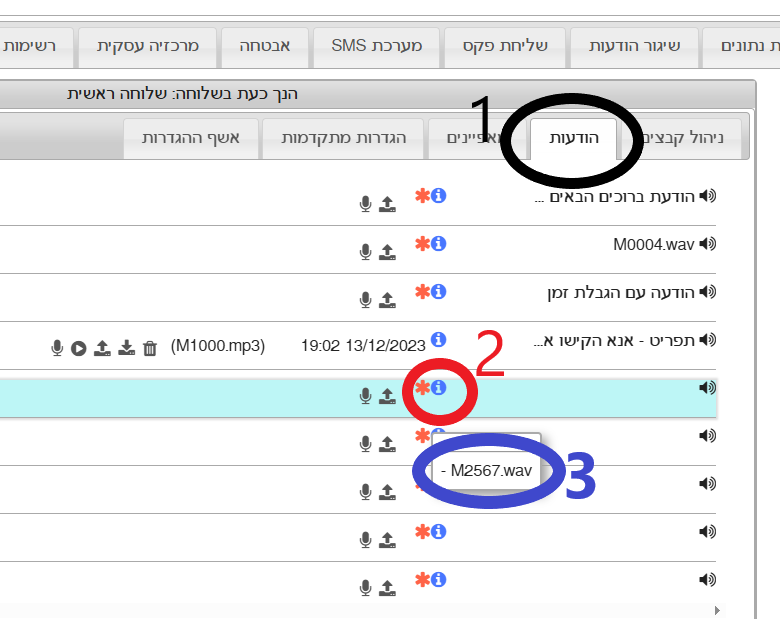This screenshot has height=619, width=780.
Task: Play the M1000.mp3 recording
Action: click(78, 348)
